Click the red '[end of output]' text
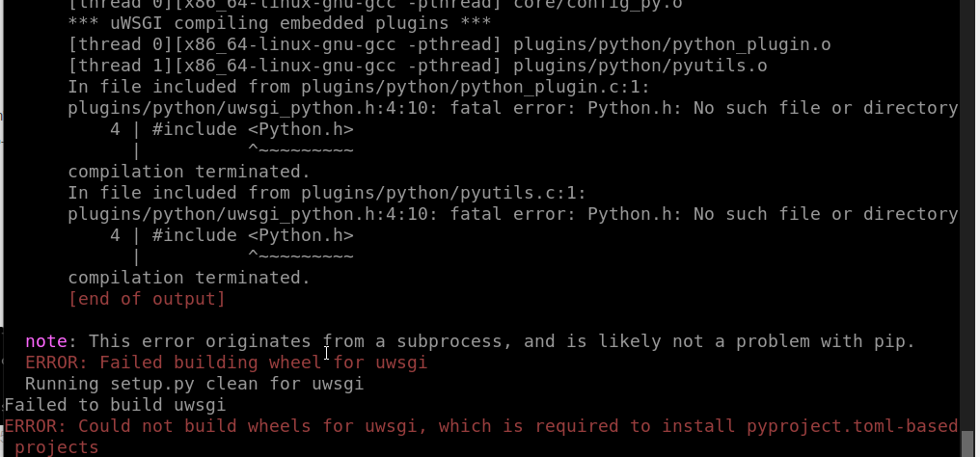980x457 pixels. 147,299
